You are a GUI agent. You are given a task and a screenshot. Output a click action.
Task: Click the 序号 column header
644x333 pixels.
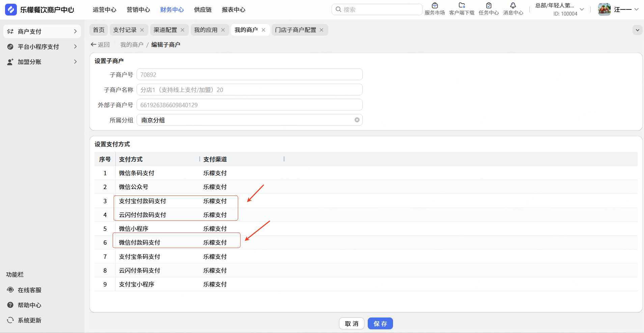(x=105, y=159)
